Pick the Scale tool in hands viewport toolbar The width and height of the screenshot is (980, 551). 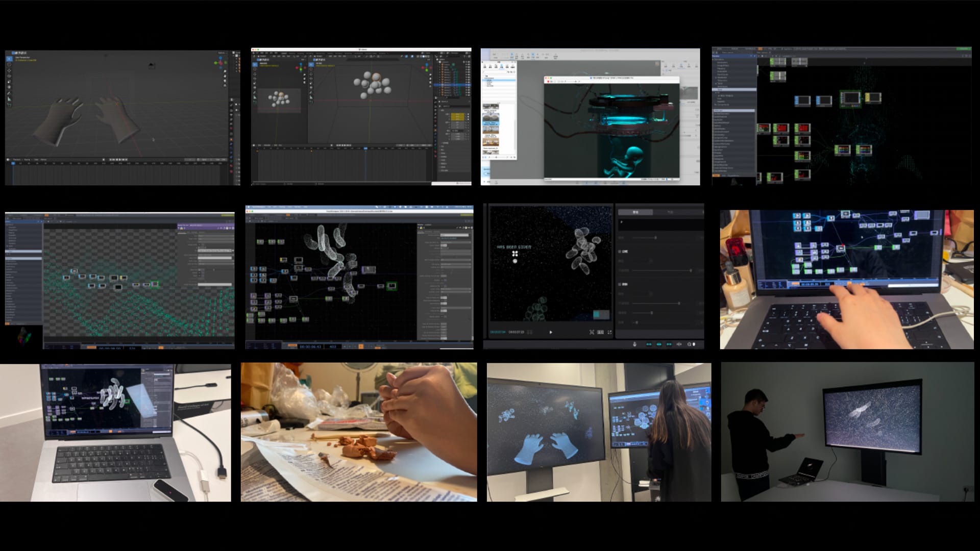pyautogui.click(x=9, y=82)
